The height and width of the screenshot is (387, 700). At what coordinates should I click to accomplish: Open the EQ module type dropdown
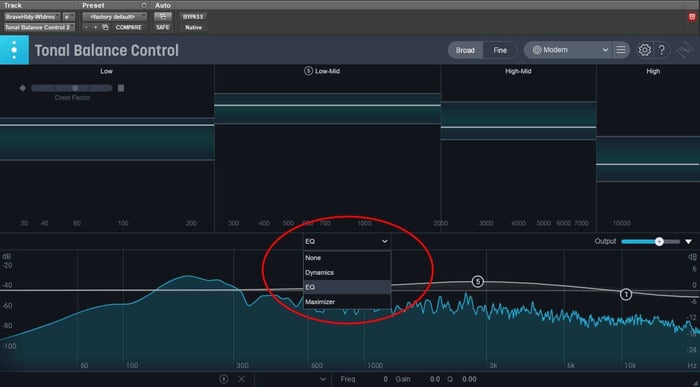click(x=346, y=241)
